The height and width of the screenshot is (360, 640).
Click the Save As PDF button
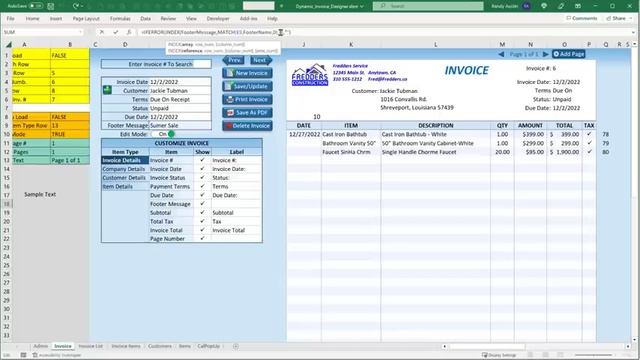point(247,113)
